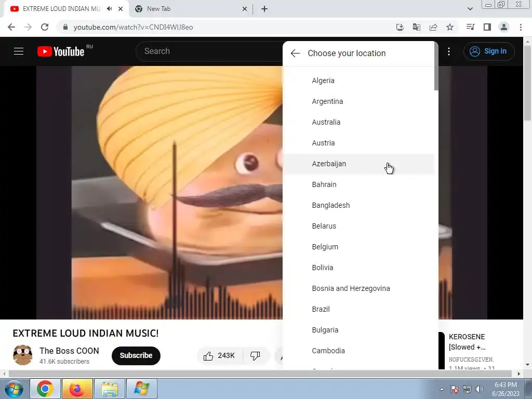Toggle the Chrome side panel
532x399 pixels.
pos(487,27)
